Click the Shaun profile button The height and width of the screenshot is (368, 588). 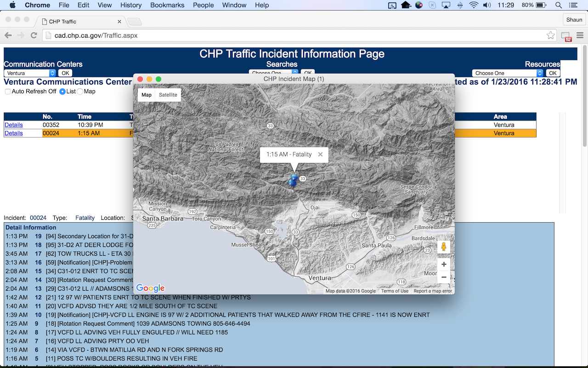click(574, 20)
